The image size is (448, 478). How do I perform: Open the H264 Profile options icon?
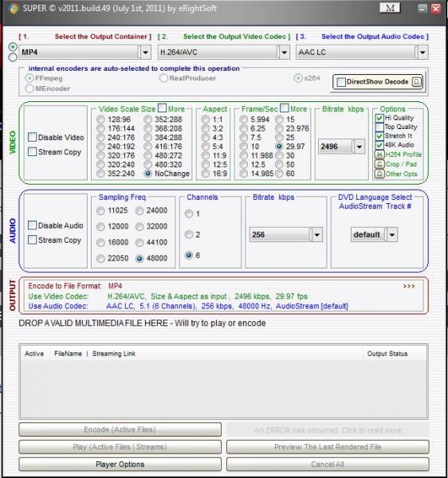click(379, 155)
